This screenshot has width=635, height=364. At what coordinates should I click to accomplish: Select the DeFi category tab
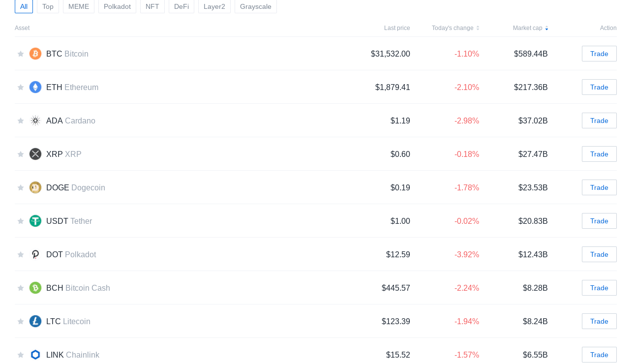(x=181, y=6)
